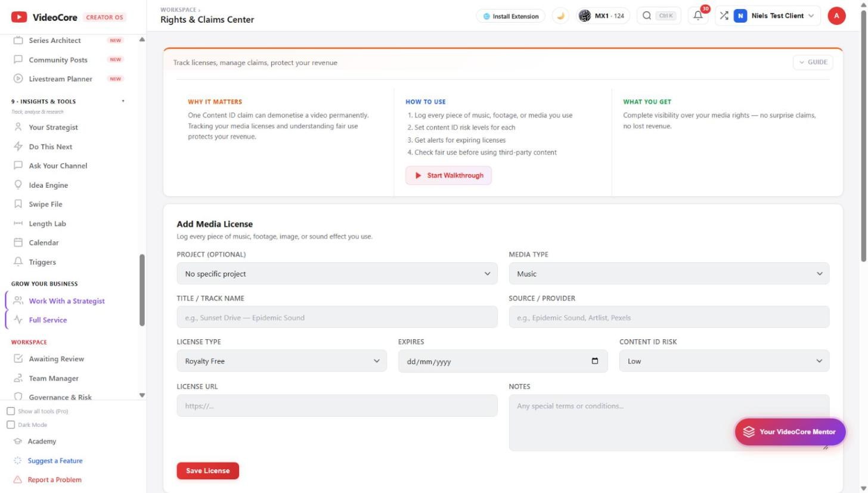Toggle the moon theme icon in header
The image size is (868, 493).
(560, 16)
